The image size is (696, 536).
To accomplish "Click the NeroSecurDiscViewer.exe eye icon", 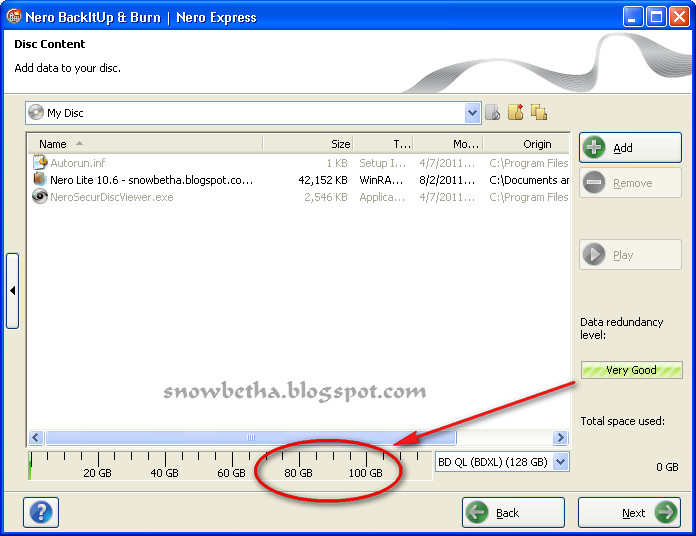I will [x=40, y=196].
